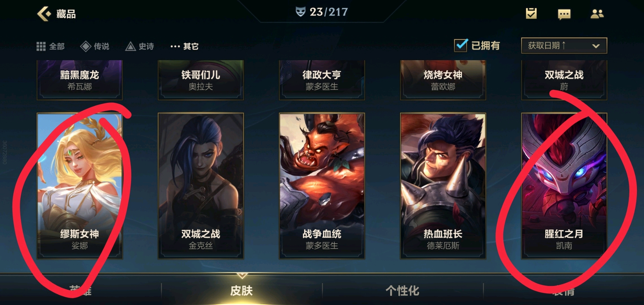The image size is (644, 305).
Task: Open the 双城之战 金克丝 skin card
Action: [201, 186]
